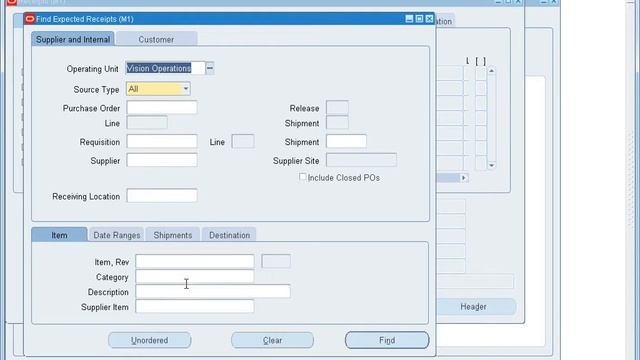Click the Requisition field
The image size is (640, 360).
click(x=162, y=142)
